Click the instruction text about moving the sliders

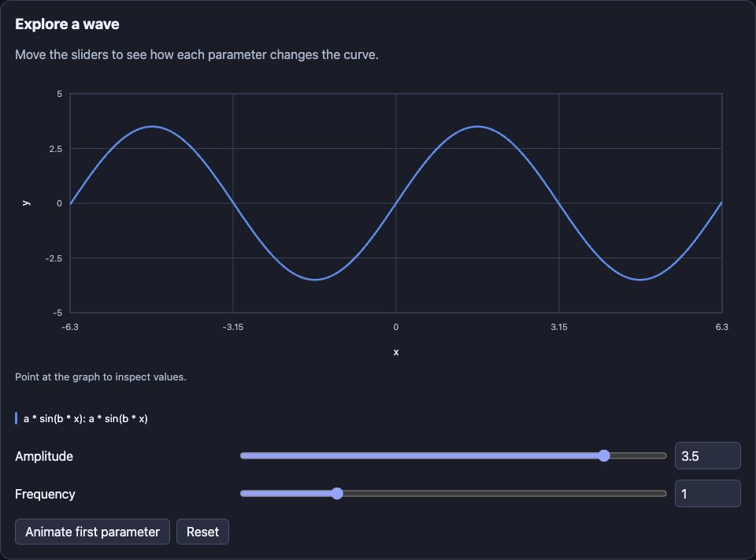coord(197,54)
